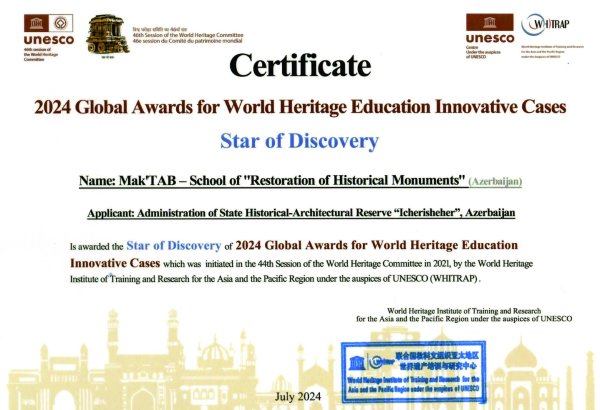Click 'Star of Discovery' in the body paragraph
Image resolution: width=600 pixels, height=410 pixels.
click(174, 245)
